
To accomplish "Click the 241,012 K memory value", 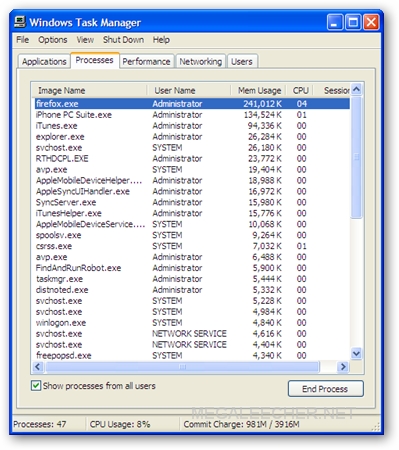I will coord(262,104).
